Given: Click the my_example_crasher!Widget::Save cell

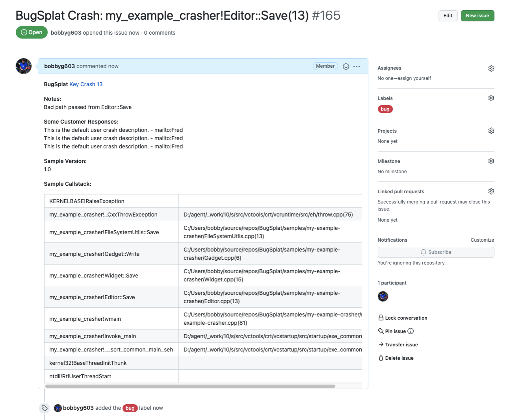Looking at the screenshot, I should tap(111, 276).
